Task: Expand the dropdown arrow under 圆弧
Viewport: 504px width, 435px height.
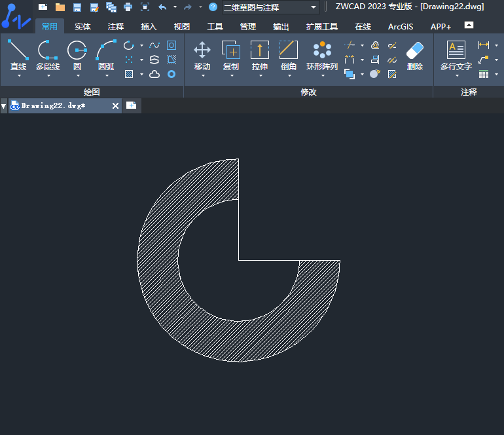Action: (107, 76)
